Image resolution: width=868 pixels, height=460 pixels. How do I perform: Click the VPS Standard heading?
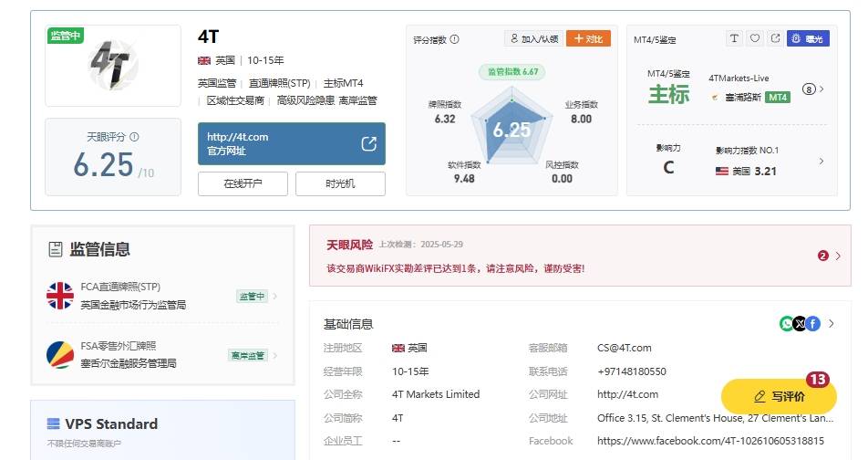[111, 424]
